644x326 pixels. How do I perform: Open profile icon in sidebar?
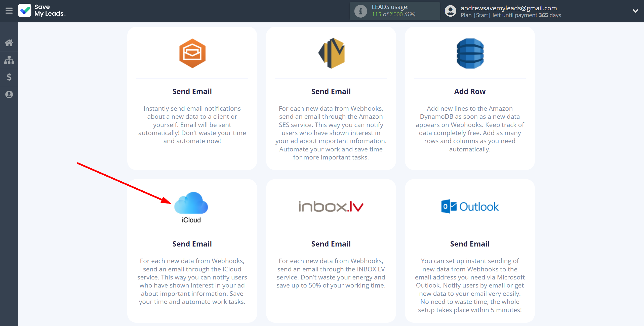coord(9,95)
